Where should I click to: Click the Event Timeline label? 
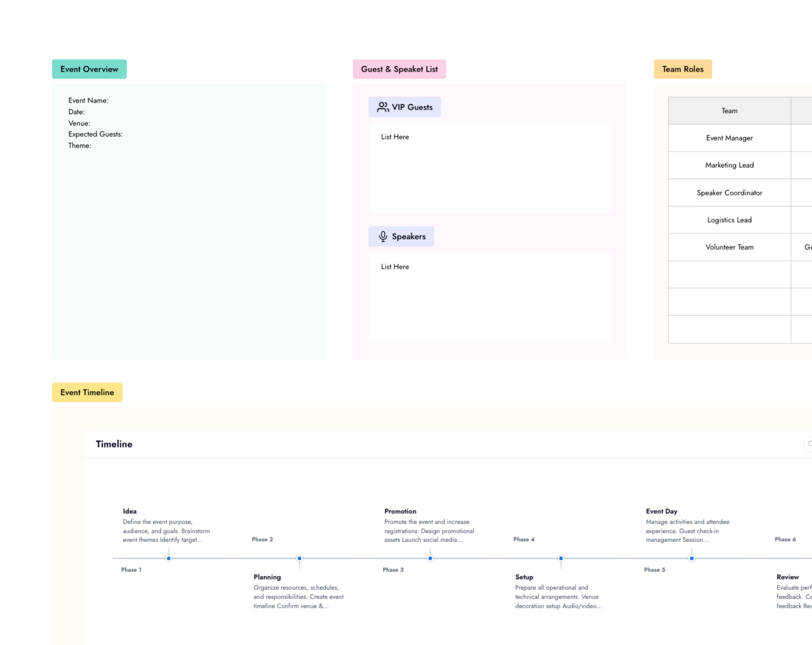[x=87, y=393]
